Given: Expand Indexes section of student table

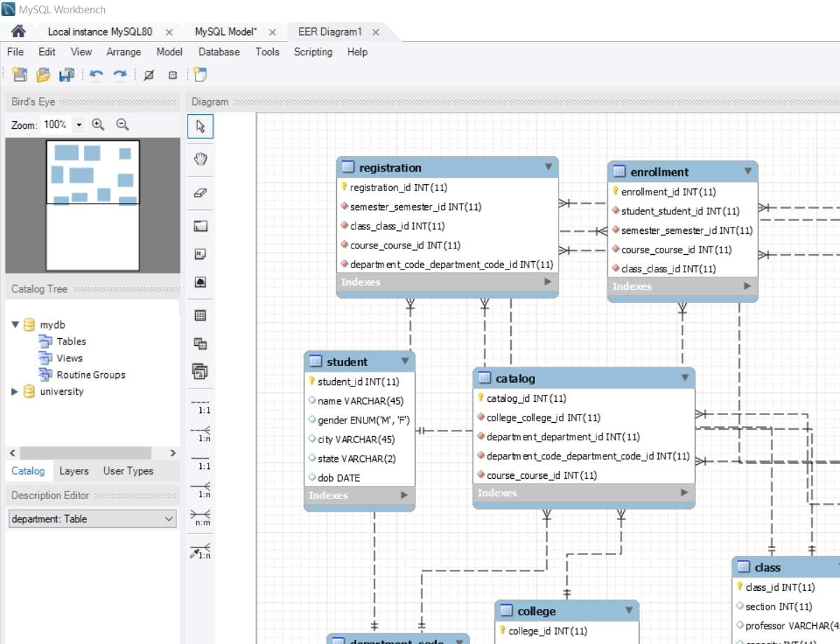Looking at the screenshot, I should (x=404, y=495).
